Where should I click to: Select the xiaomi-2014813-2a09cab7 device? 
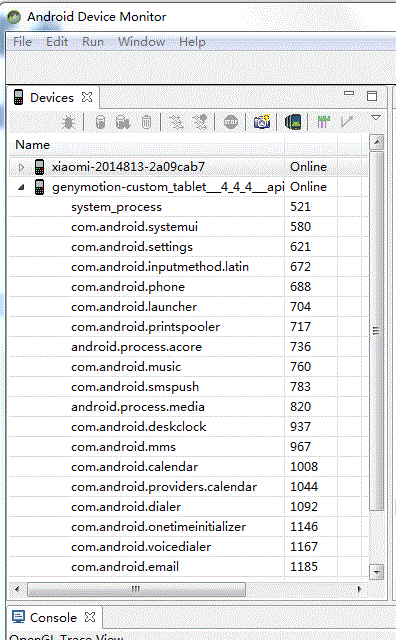point(128,167)
